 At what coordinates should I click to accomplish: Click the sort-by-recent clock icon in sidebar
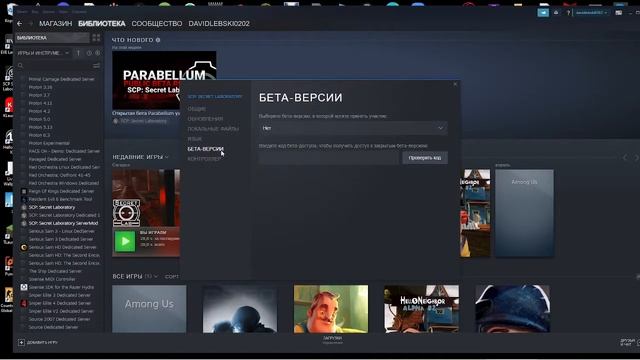pyautogui.click(x=89, y=53)
